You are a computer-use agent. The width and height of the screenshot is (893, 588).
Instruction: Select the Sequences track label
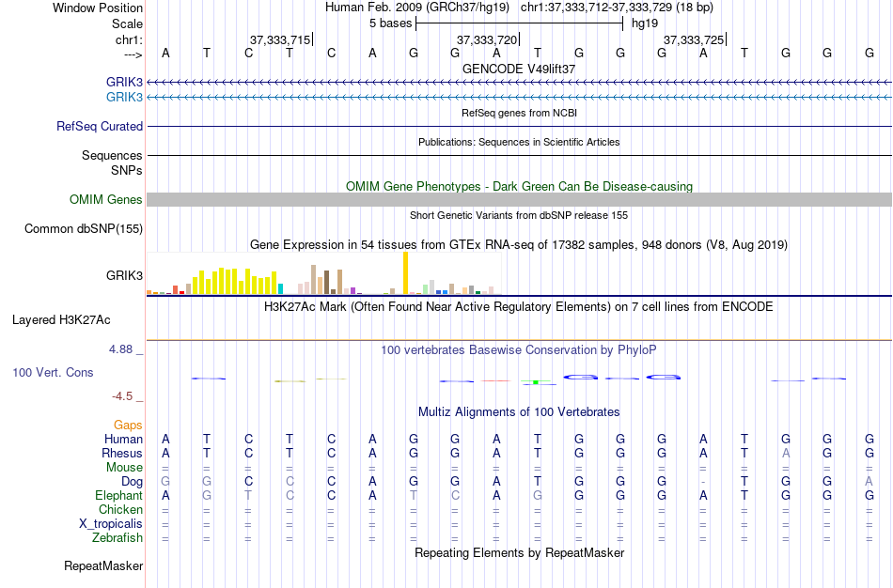pos(112,155)
